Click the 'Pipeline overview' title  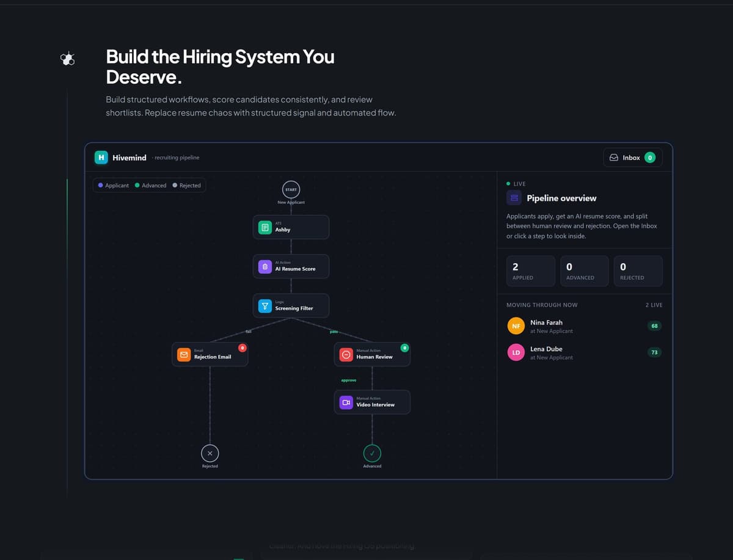[x=561, y=198]
